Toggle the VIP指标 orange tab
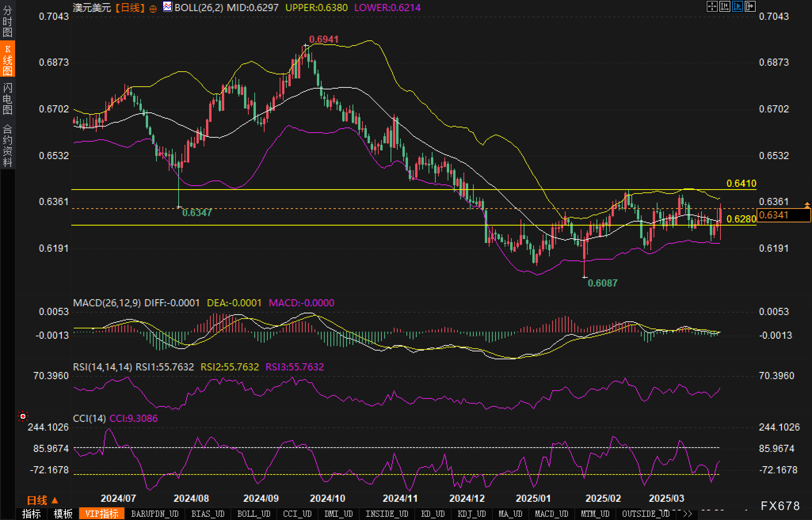 pos(102,514)
